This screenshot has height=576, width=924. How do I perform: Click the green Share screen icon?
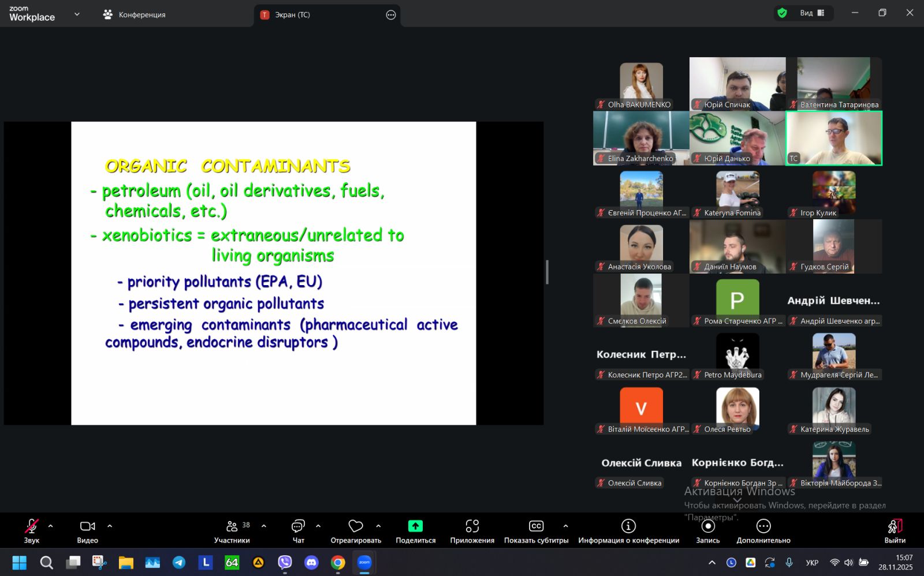click(x=415, y=526)
